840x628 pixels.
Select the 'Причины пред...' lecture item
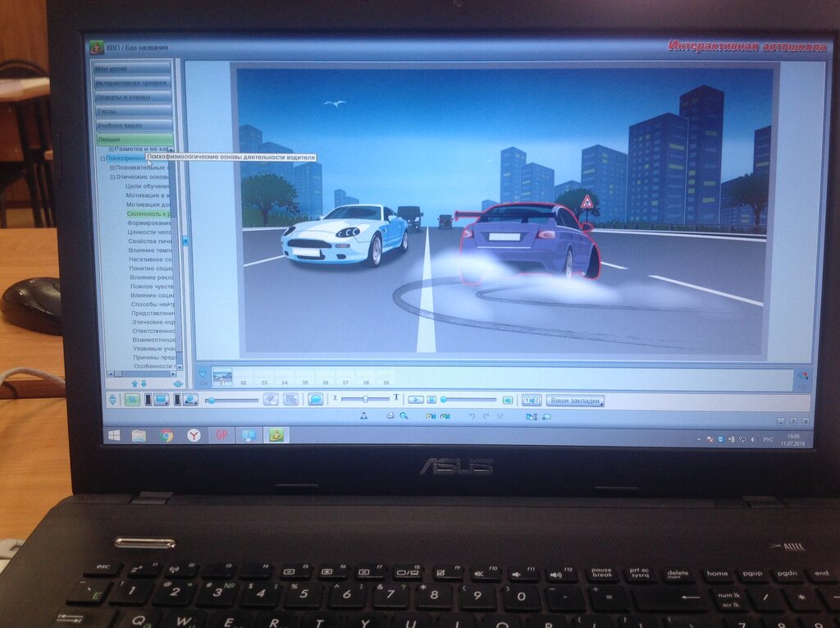click(x=155, y=357)
